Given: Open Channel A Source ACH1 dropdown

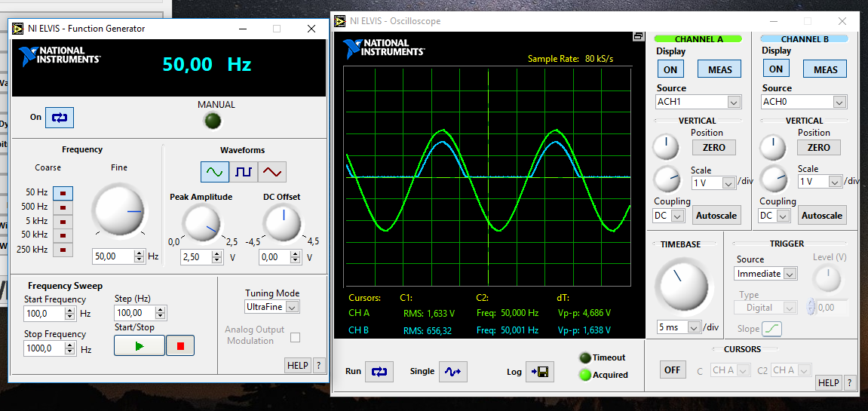Looking at the screenshot, I should tap(698, 102).
